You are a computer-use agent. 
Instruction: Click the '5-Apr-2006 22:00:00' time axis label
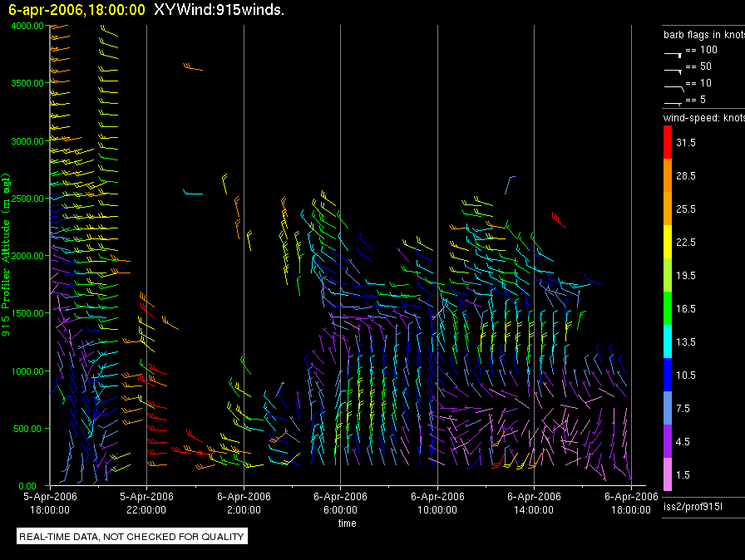146,503
